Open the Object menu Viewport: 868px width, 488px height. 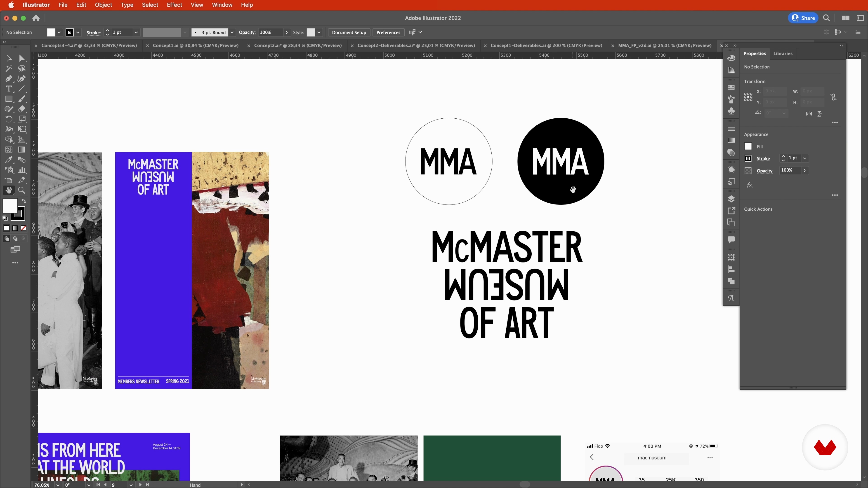[104, 5]
